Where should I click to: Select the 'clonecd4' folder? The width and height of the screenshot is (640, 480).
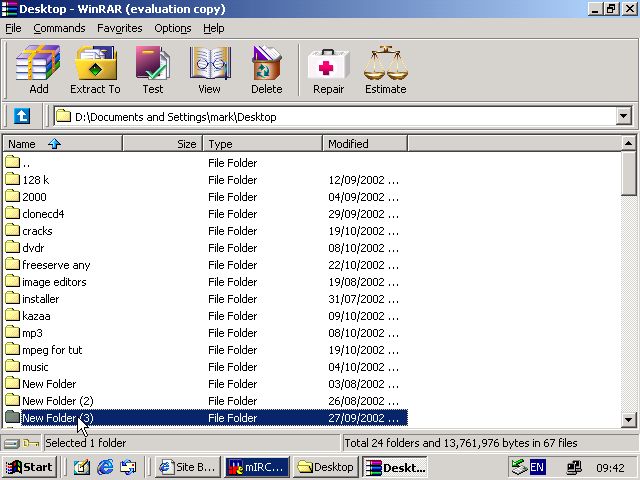point(43,214)
